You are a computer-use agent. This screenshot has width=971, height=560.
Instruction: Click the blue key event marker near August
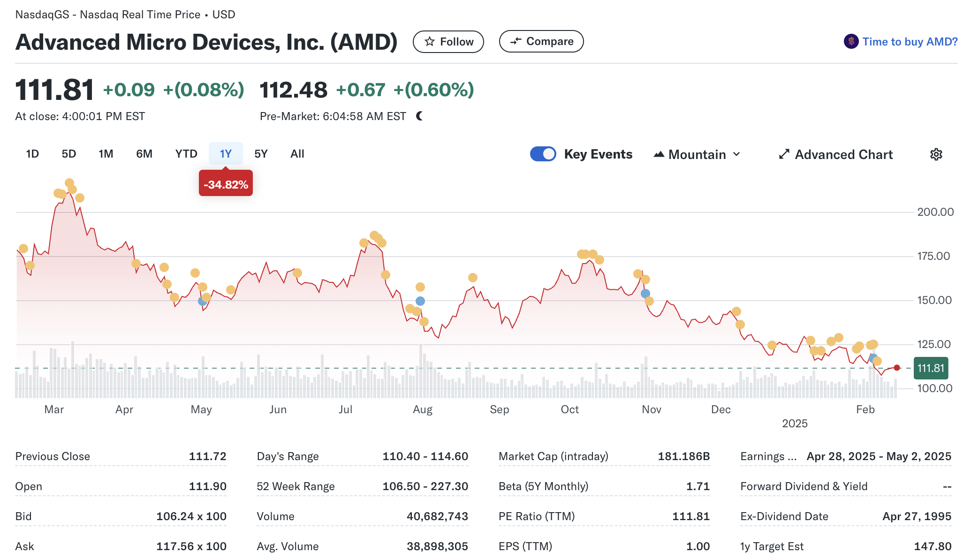pos(420,301)
